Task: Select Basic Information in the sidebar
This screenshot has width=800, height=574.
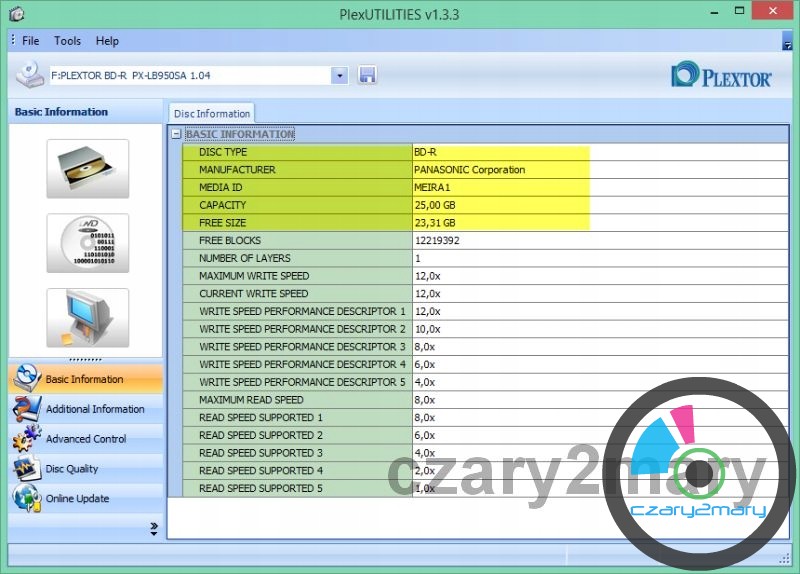Action: coord(84,379)
